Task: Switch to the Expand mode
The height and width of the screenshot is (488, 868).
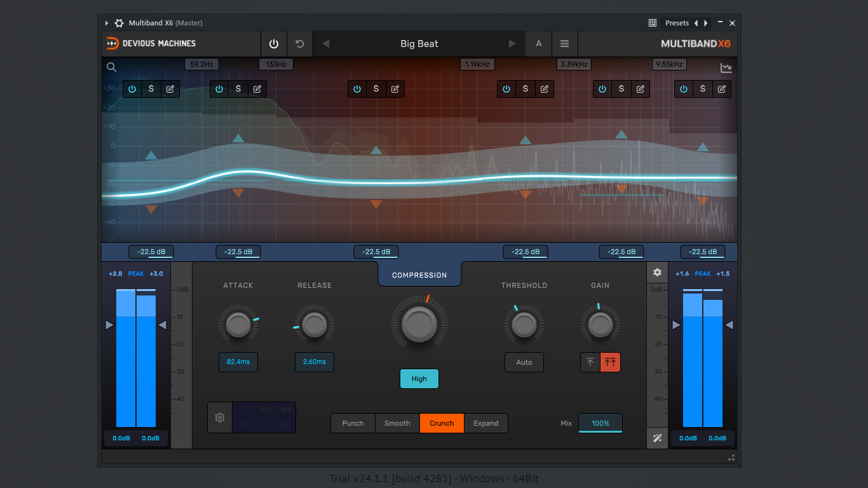Action: [x=486, y=423]
